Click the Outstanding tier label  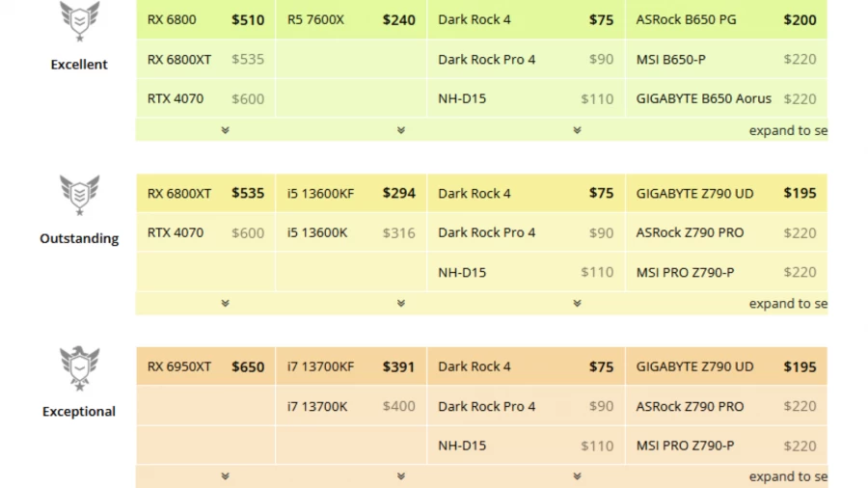[79, 238]
